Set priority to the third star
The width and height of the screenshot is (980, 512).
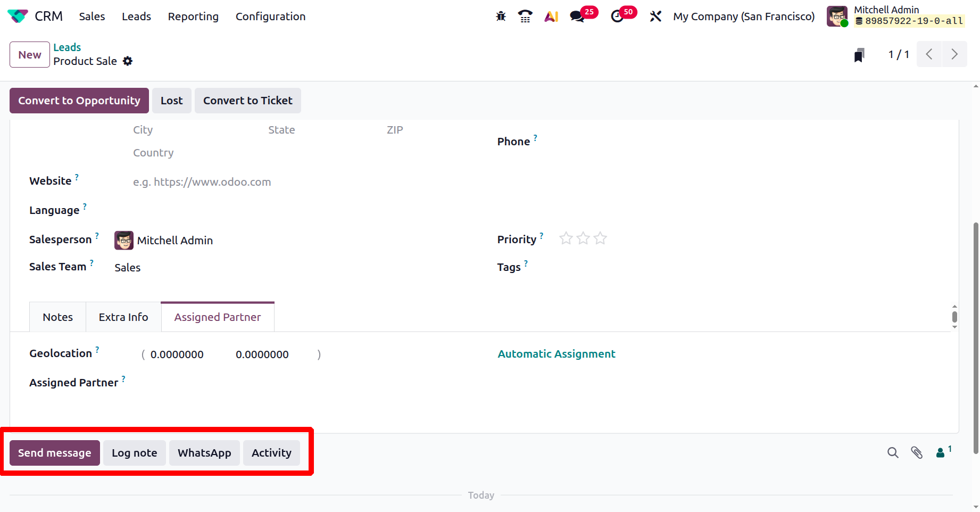[600, 238]
